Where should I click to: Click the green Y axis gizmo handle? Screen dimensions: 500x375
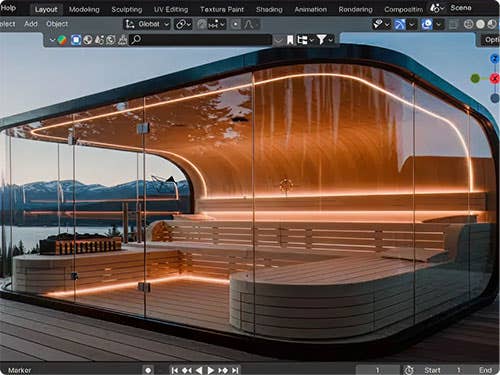[x=475, y=79]
